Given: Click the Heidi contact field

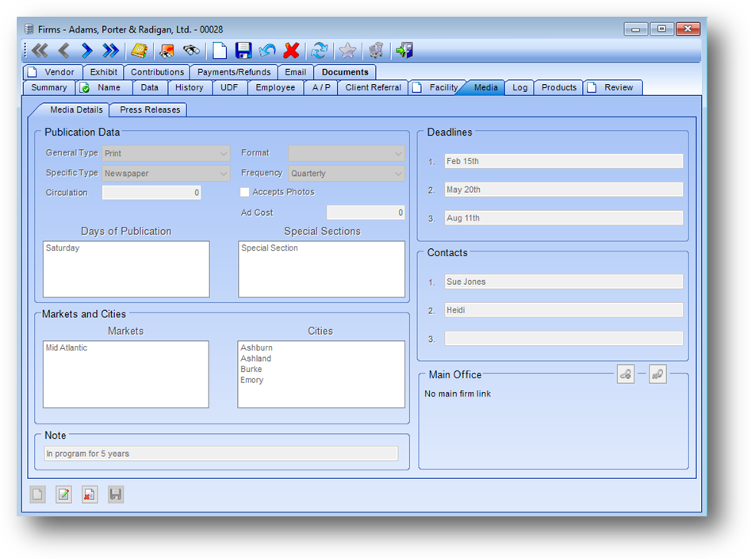Looking at the screenshot, I should (564, 310).
